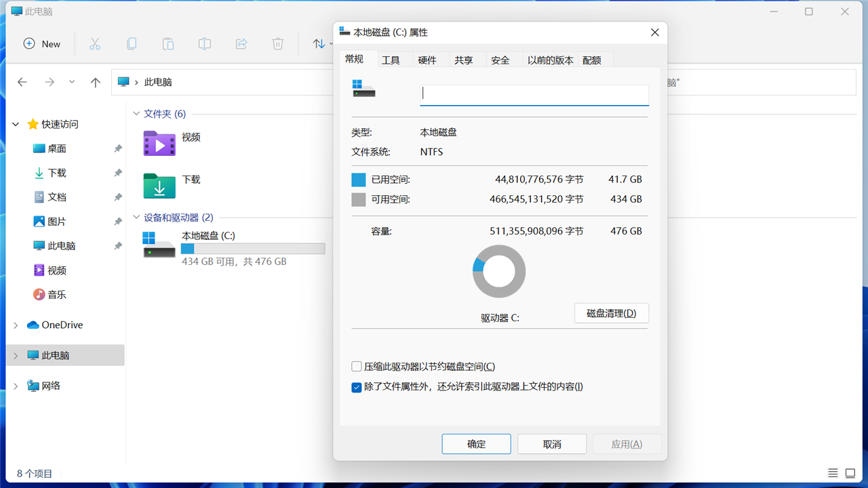
Task: Expand the highlighted 此电脑 tree node
Action: click(x=16, y=356)
